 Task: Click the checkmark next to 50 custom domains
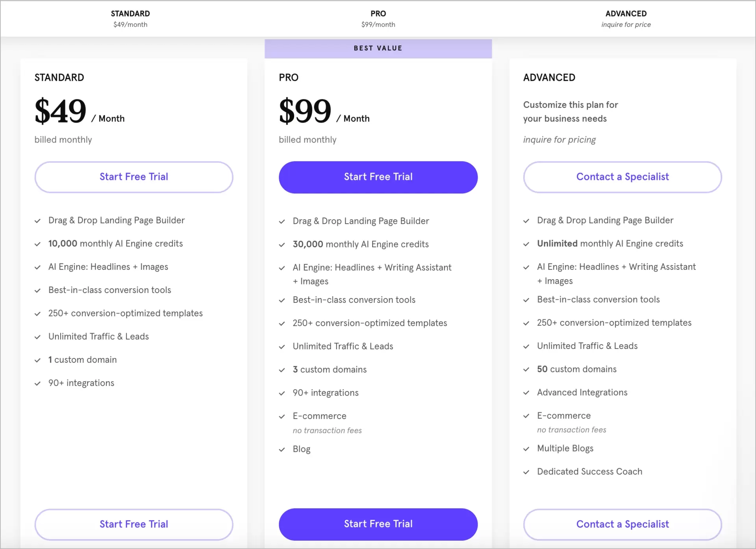(x=526, y=369)
